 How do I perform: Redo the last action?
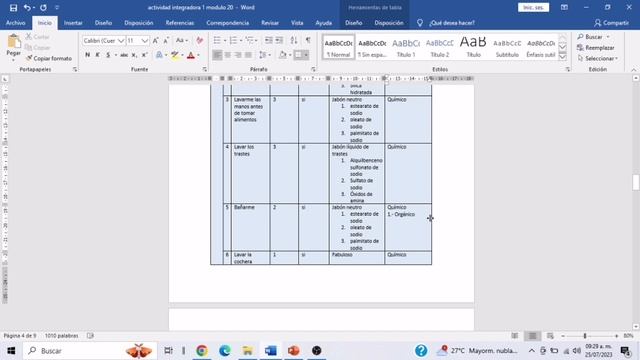click(43, 7)
